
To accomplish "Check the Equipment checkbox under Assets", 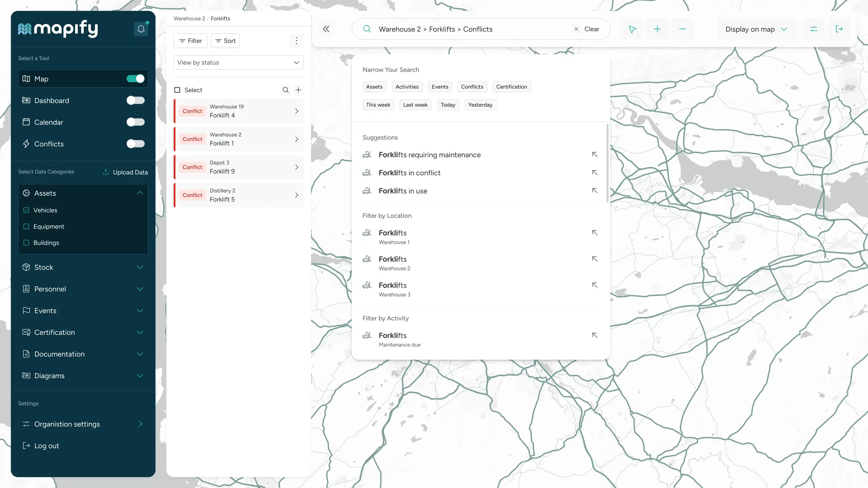I will [x=26, y=226].
